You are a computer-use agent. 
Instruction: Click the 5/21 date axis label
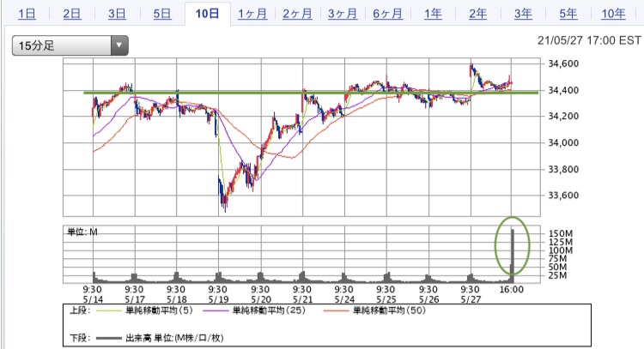[x=302, y=299]
